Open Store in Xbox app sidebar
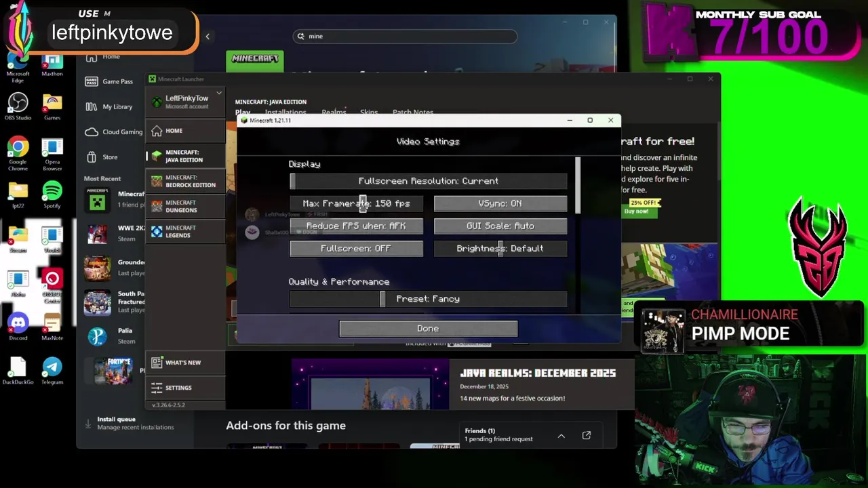Screen dimensions: 868x488 pos(102,157)
